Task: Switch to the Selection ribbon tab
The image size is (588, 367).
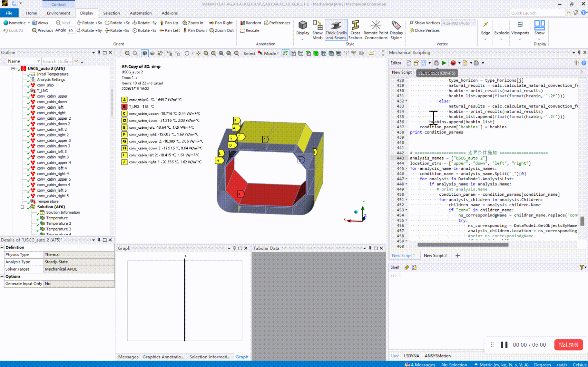Action: click(112, 13)
